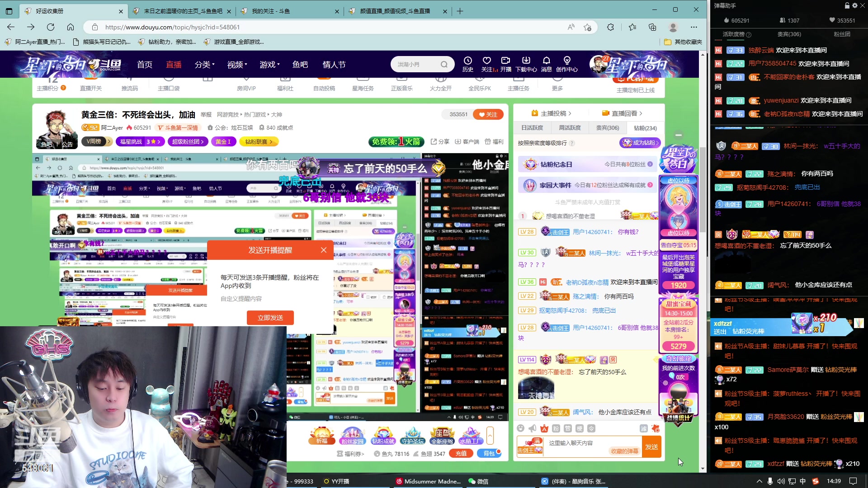Open the browser profile avatar

click(x=673, y=27)
